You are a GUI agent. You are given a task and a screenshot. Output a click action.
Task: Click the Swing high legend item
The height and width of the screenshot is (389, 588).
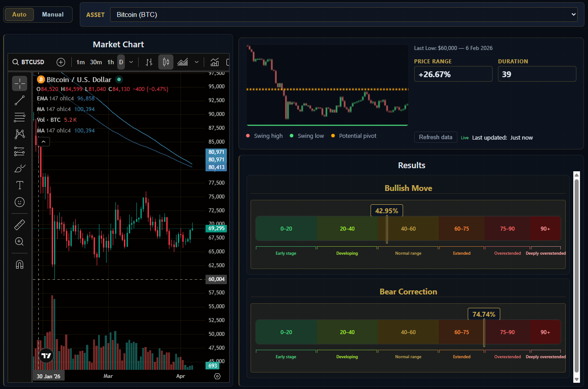coord(264,136)
